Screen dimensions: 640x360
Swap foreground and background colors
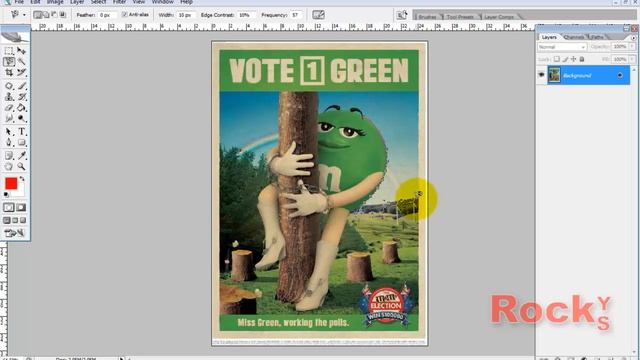22,179
